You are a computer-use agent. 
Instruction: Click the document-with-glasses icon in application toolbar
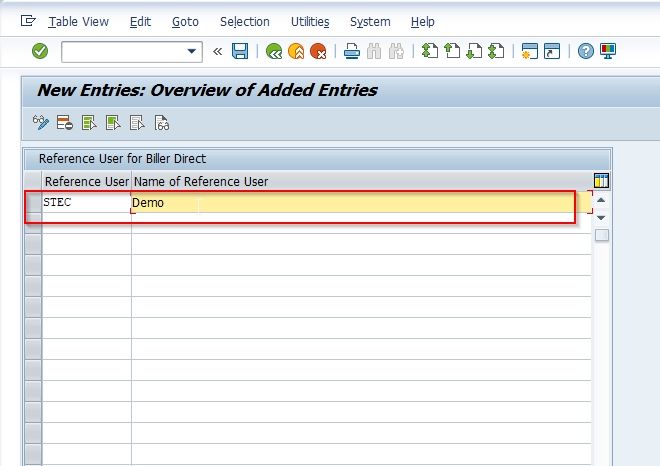click(x=162, y=123)
